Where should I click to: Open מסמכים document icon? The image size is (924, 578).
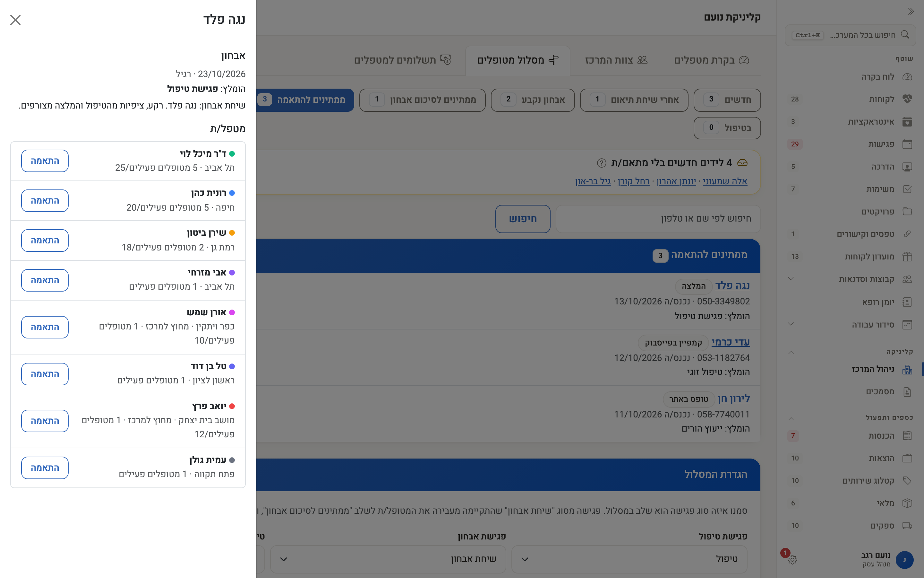coord(907,392)
